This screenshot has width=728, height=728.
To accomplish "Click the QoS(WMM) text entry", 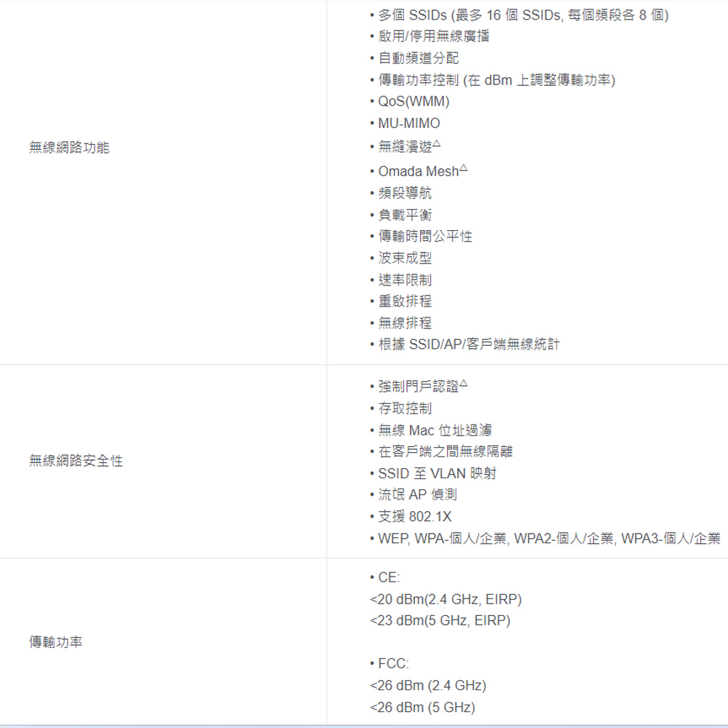I will (413, 101).
